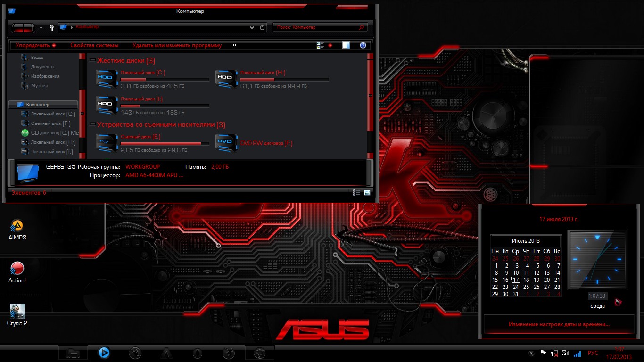Switch to details view in the status bar
The width and height of the screenshot is (644, 362).
(x=357, y=192)
